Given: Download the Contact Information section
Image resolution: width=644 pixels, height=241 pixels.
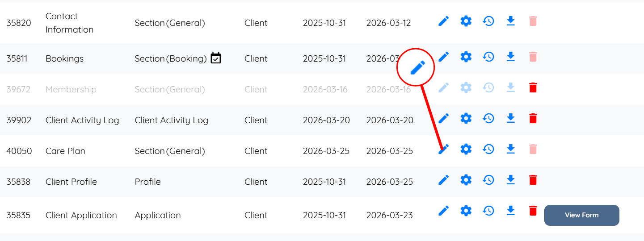Looking at the screenshot, I should [511, 21].
